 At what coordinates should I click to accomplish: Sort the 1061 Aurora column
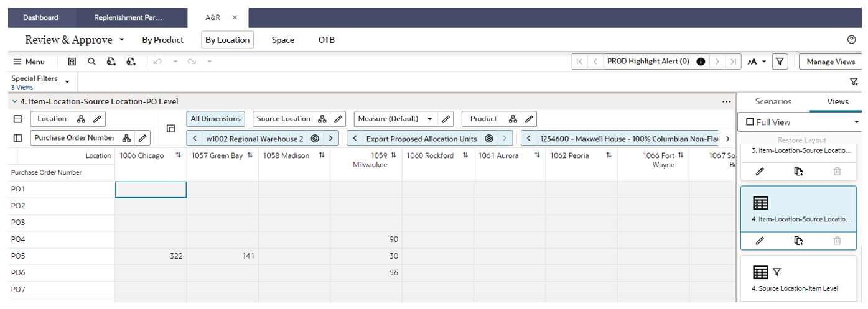(537, 155)
